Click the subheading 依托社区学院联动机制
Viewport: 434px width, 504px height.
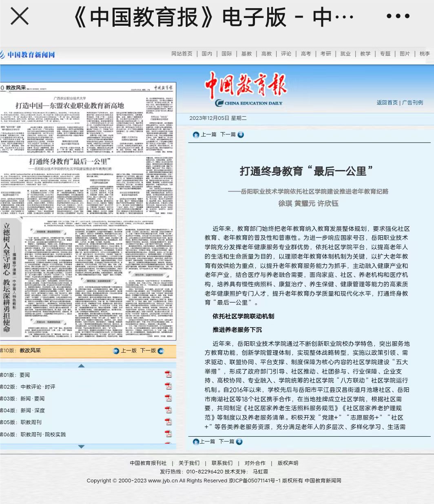click(x=243, y=316)
